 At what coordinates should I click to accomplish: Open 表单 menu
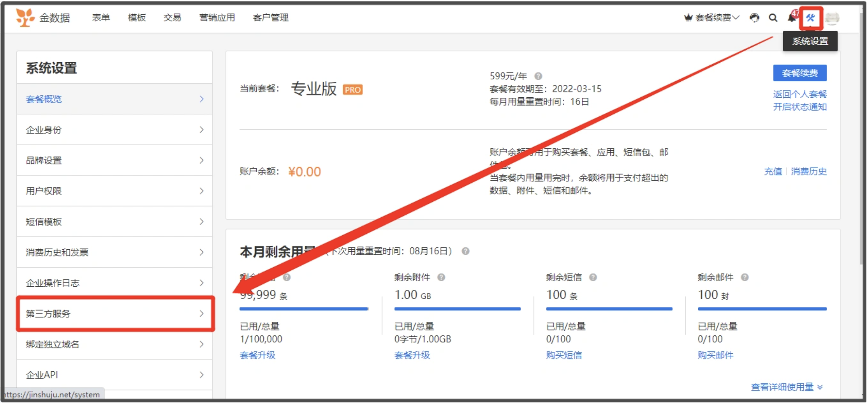101,18
